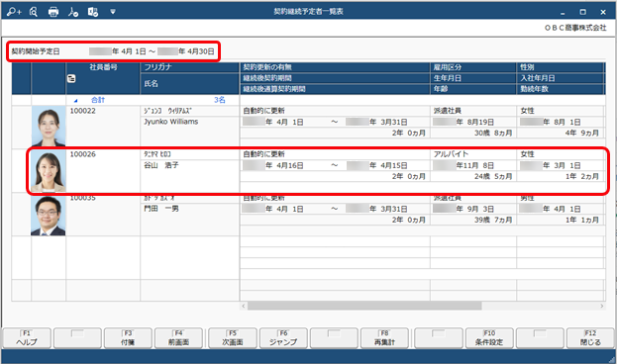Click the horizontal scrollbar thumb
Screen dimensions: 617x364
coord(364,306)
